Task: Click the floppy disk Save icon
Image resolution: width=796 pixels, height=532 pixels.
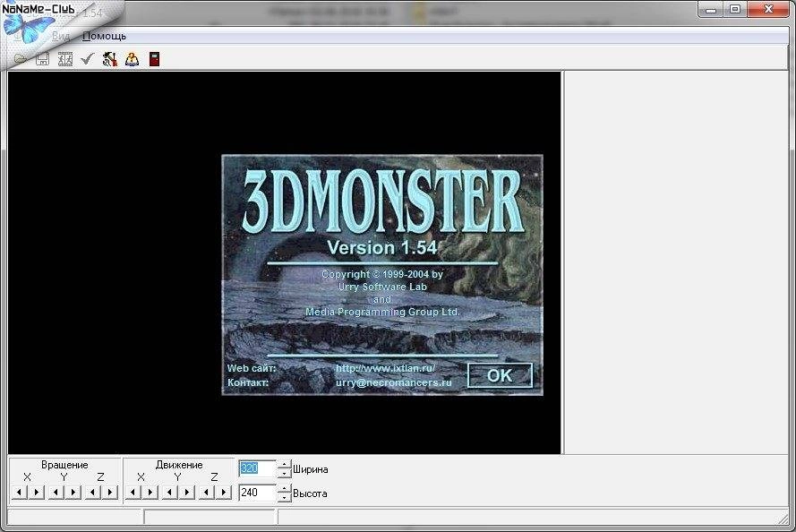Action: (43, 59)
